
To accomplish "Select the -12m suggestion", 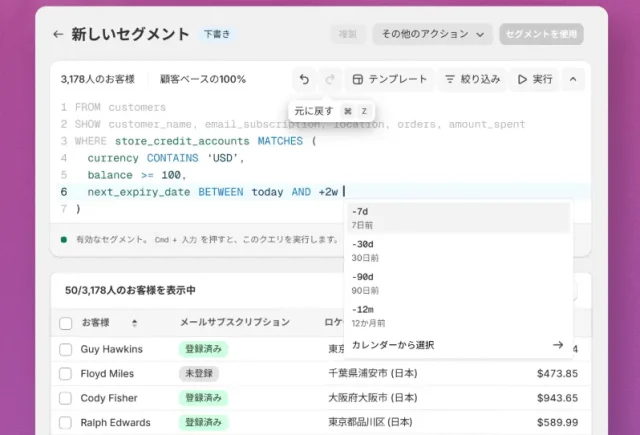I will click(458, 316).
